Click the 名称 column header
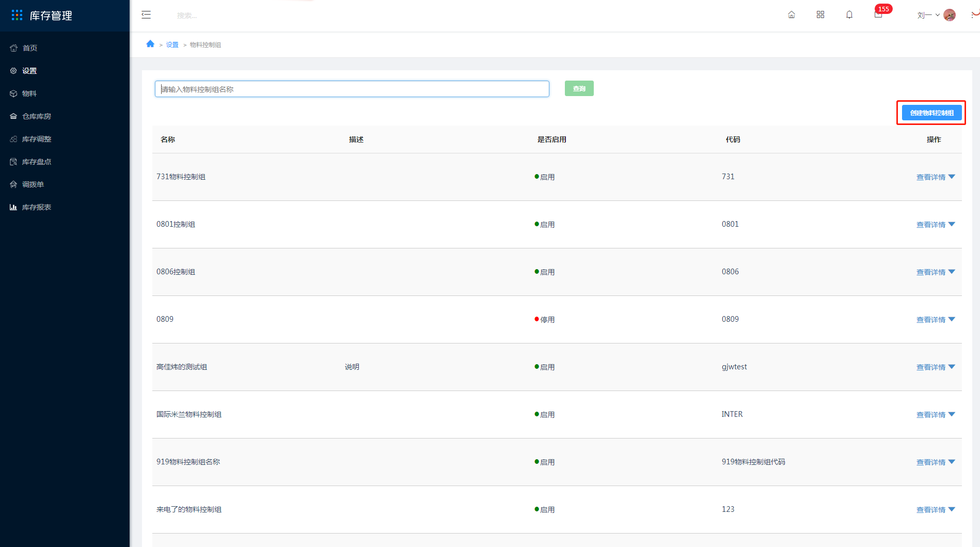This screenshot has height=547, width=980. 168,139
